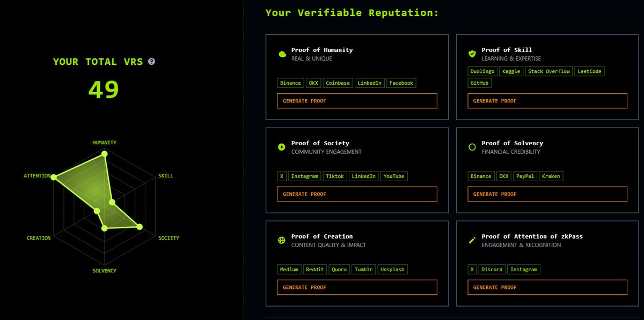The height and width of the screenshot is (320, 644).
Task: Generate proof for Proof of Creation
Action: pos(357,287)
